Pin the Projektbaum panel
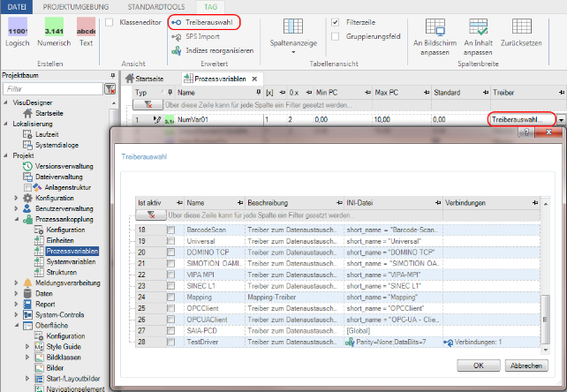 pos(112,75)
